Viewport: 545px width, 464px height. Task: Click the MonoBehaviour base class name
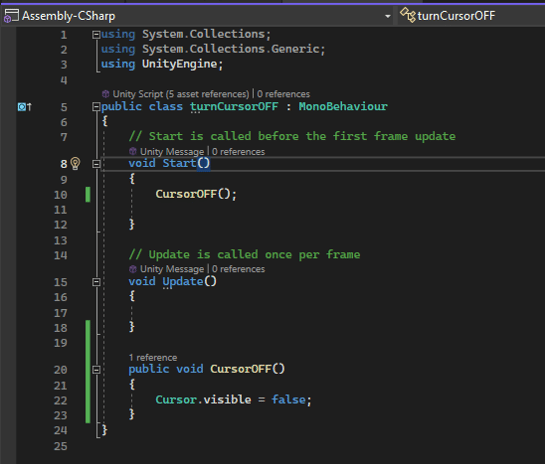click(343, 106)
